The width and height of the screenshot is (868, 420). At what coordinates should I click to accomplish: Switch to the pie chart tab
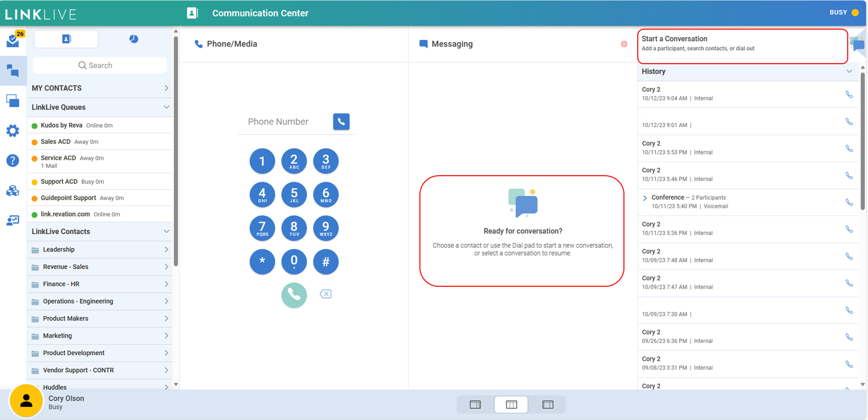(x=133, y=39)
